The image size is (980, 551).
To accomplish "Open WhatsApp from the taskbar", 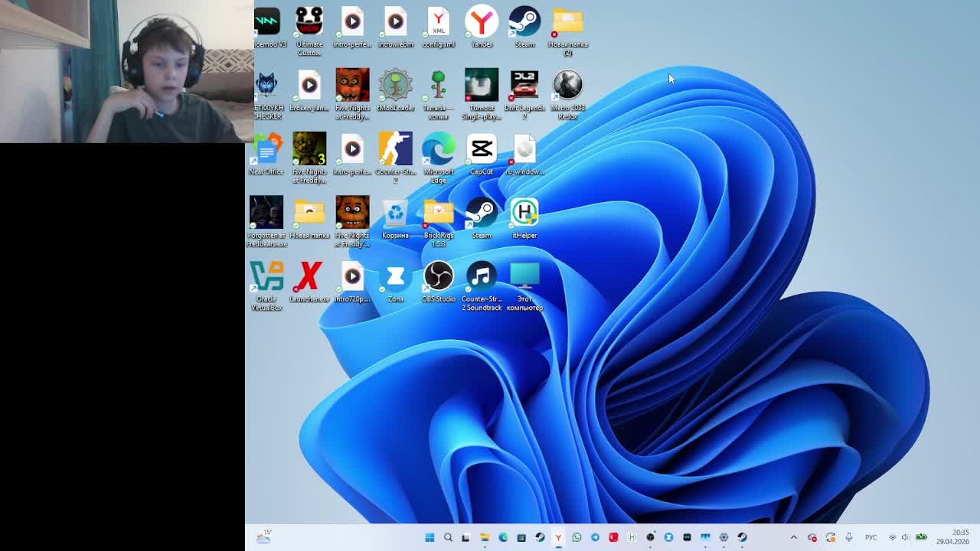I will pos(577,537).
